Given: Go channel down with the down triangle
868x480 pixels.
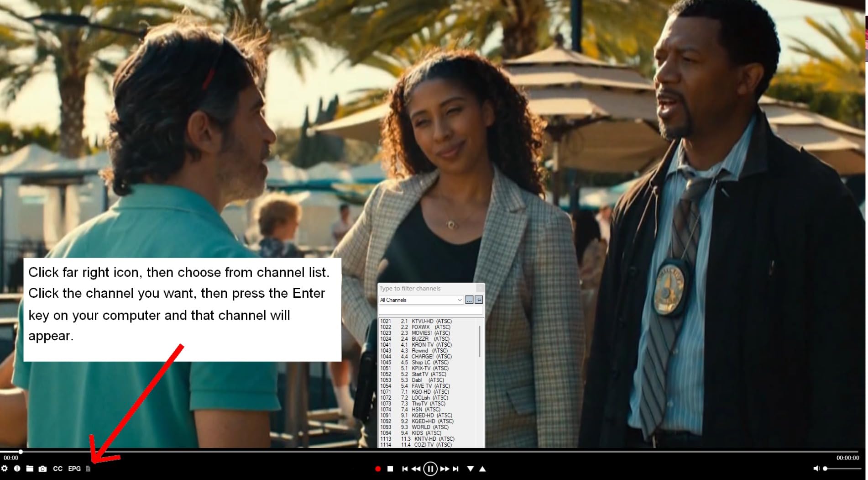Looking at the screenshot, I should coord(471,469).
